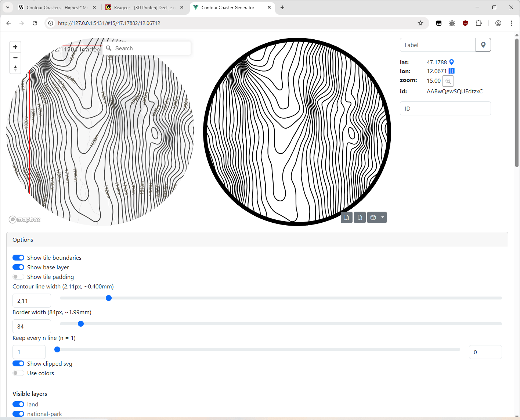This screenshot has height=420, width=520.
Task: Disable Show tile boundaries
Action: pos(18,258)
